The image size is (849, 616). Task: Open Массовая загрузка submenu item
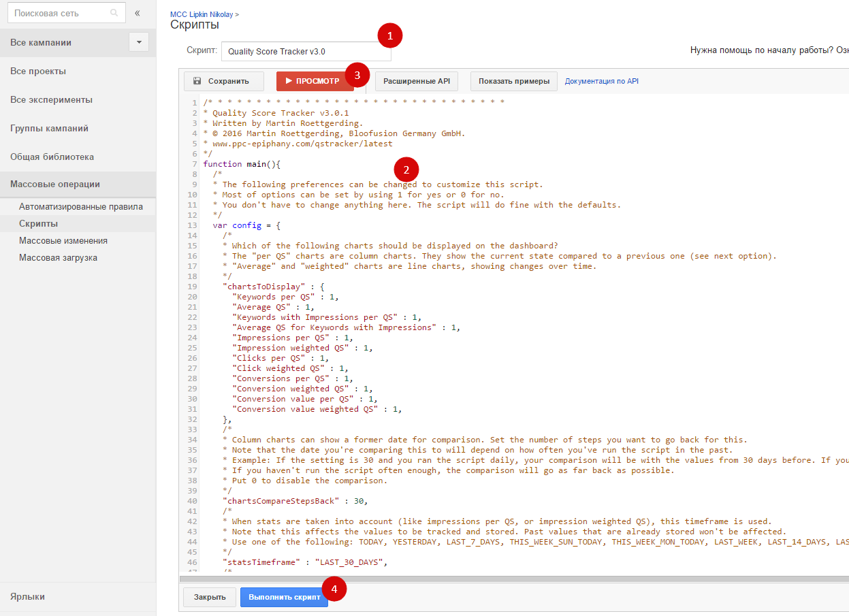point(58,257)
